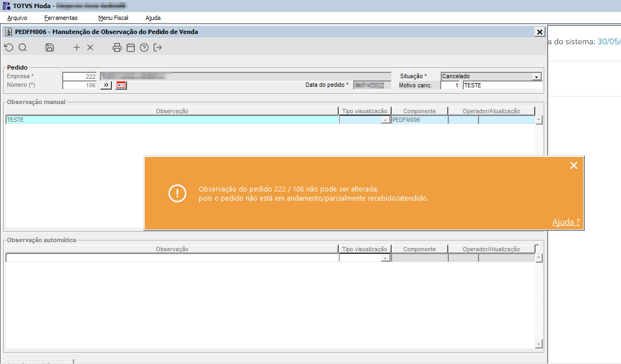Click the printer toolbar icon
The height and width of the screenshot is (364, 621).
(x=117, y=47)
